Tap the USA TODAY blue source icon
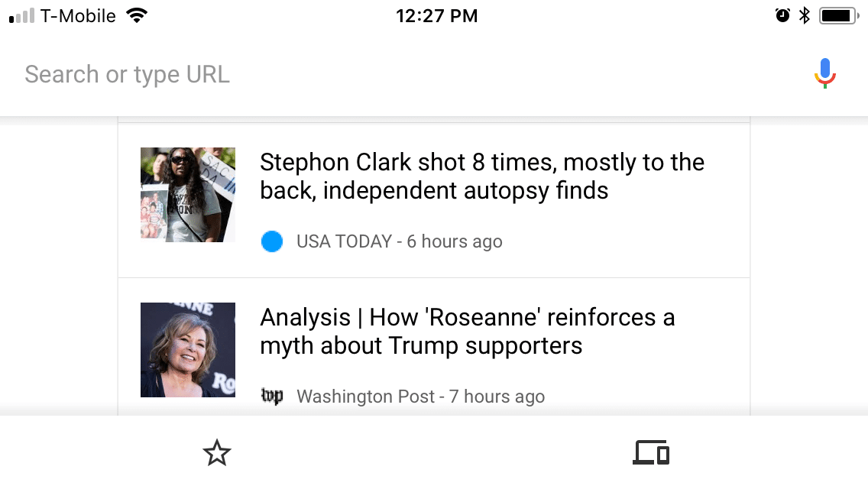The image size is (868, 489). 272,241
